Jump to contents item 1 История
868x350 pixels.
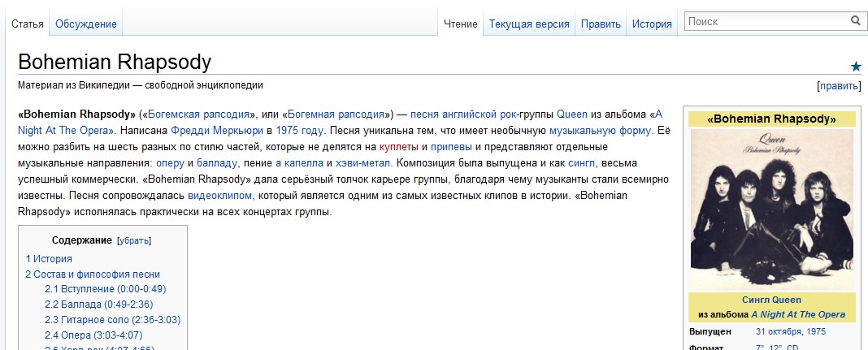(x=49, y=259)
